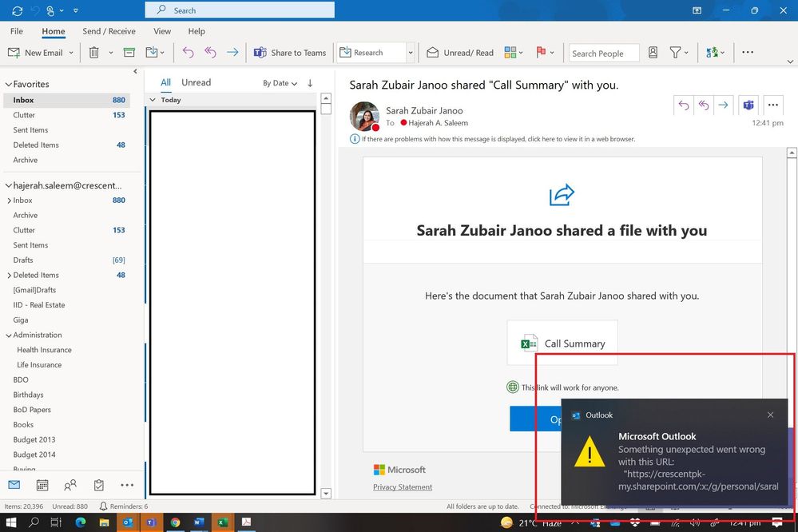798x532 pixels.
Task: Collapse the Favorites section
Action: pyautogui.click(x=9, y=84)
